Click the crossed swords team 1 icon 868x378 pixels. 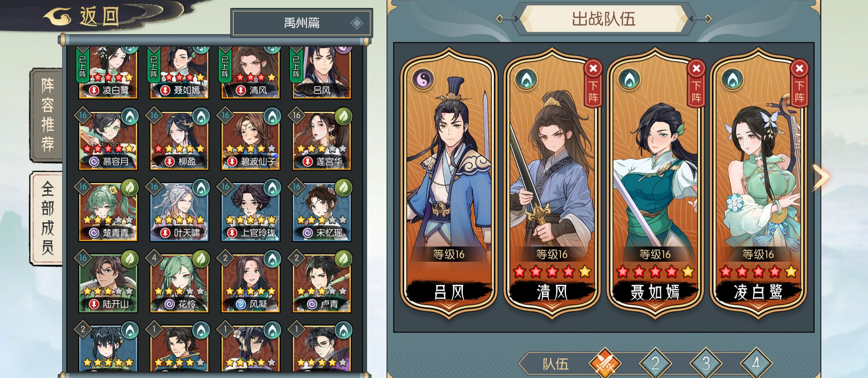[x=605, y=364]
